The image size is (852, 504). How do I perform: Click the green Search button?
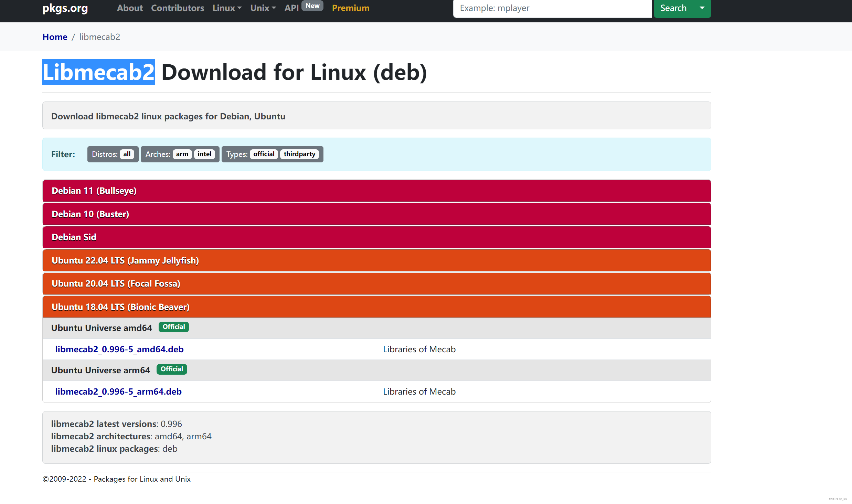coord(673,8)
